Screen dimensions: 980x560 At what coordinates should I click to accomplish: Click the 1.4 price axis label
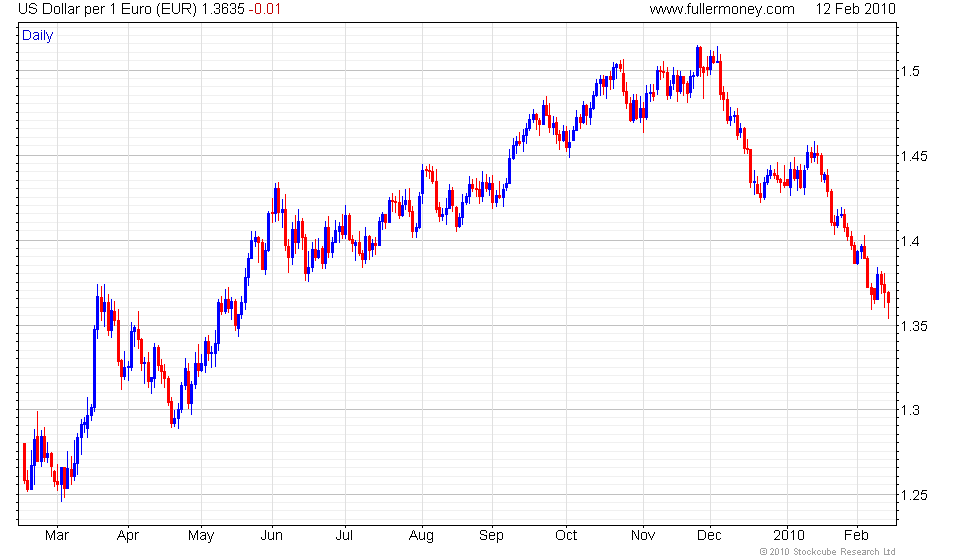(910, 241)
